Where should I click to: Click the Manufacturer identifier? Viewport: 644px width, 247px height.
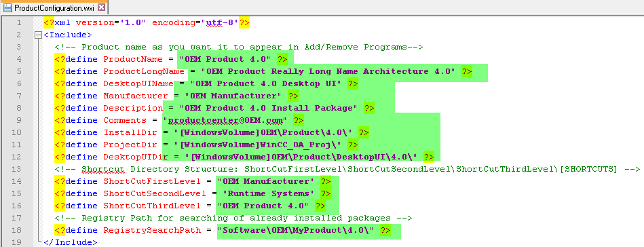[136, 96]
